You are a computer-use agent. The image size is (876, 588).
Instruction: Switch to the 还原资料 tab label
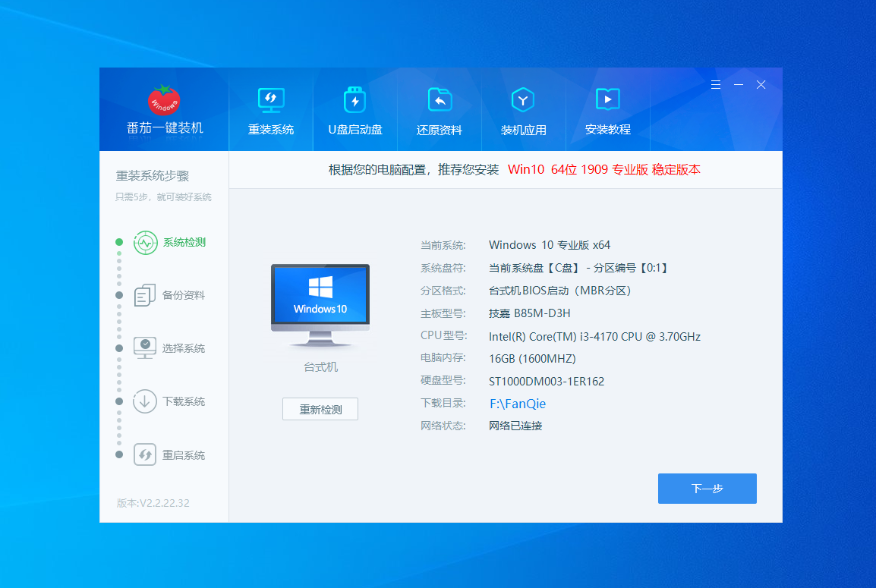tap(440, 130)
